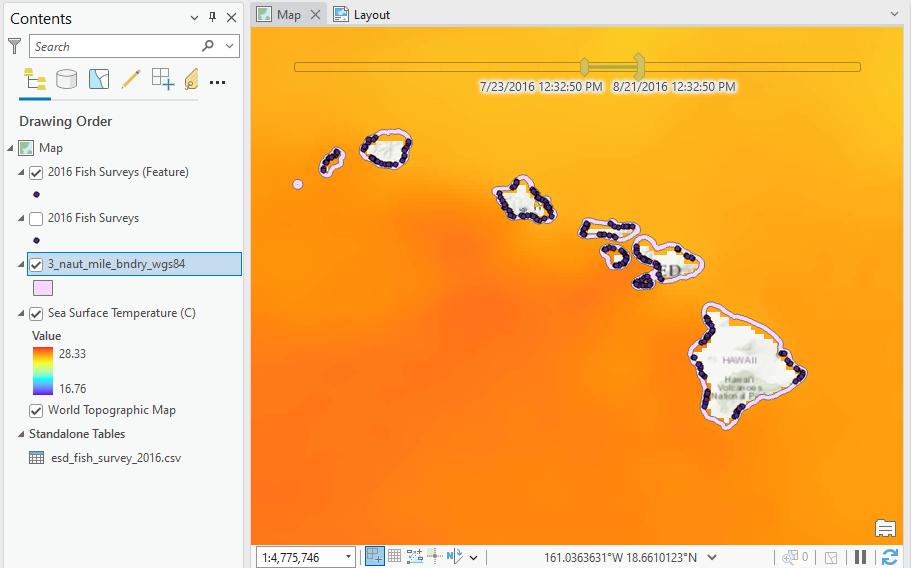Switch to List By Data Source view

(x=67, y=80)
